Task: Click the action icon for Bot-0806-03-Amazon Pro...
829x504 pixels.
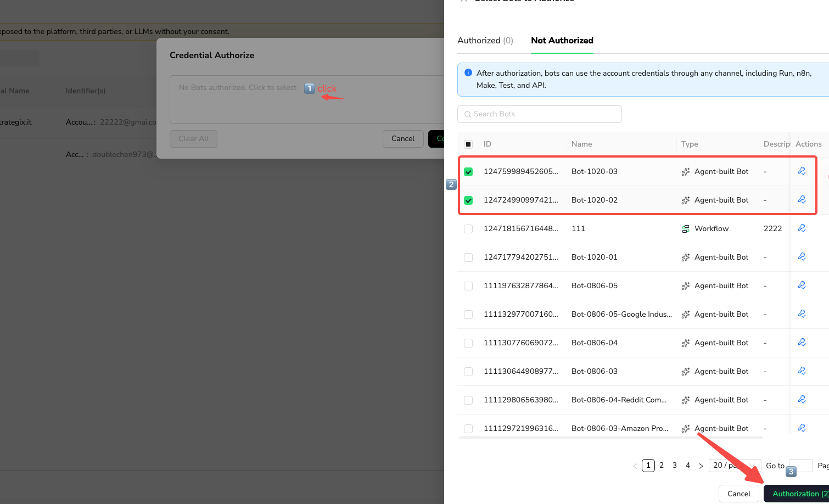Action: [802, 428]
